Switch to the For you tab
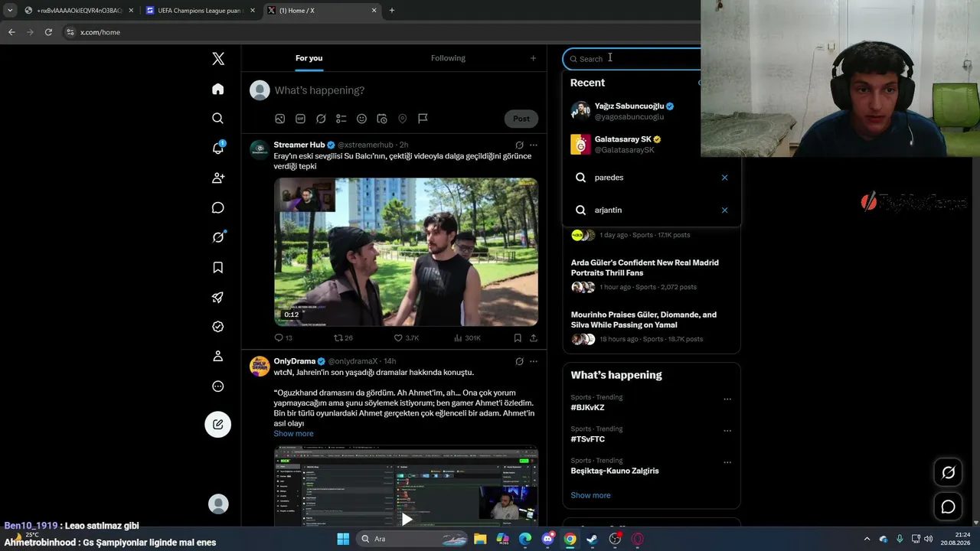Screen dimensions: 980x551 (309, 58)
